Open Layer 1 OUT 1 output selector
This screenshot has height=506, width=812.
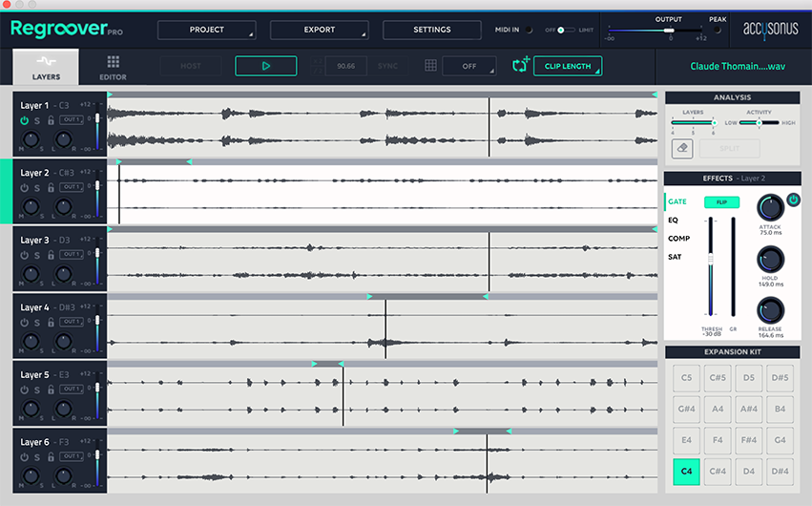[x=72, y=119]
